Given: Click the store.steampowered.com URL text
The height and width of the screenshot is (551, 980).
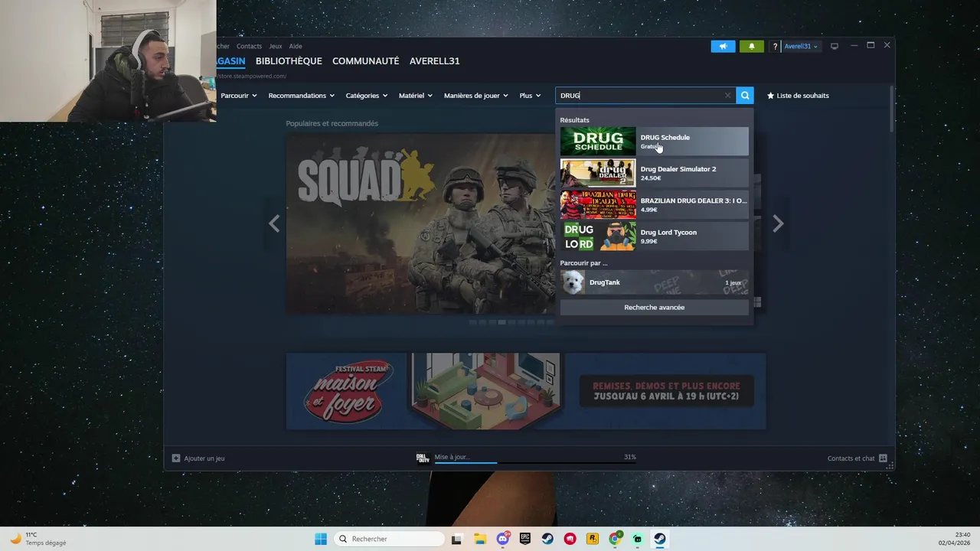Looking at the screenshot, I should (251, 77).
